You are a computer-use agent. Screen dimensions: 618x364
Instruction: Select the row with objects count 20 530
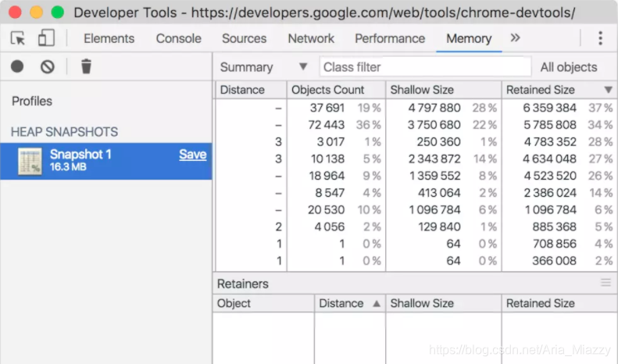click(x=416, y=209)
